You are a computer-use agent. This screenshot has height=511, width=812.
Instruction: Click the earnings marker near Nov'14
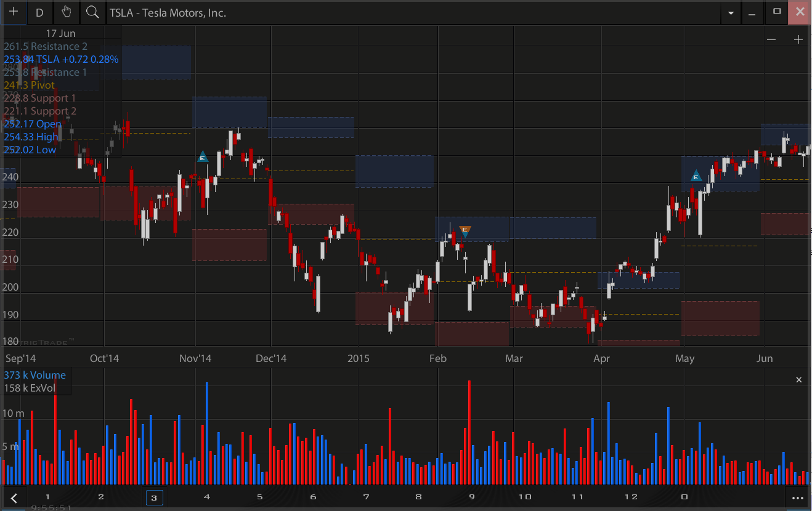[202, 157]
